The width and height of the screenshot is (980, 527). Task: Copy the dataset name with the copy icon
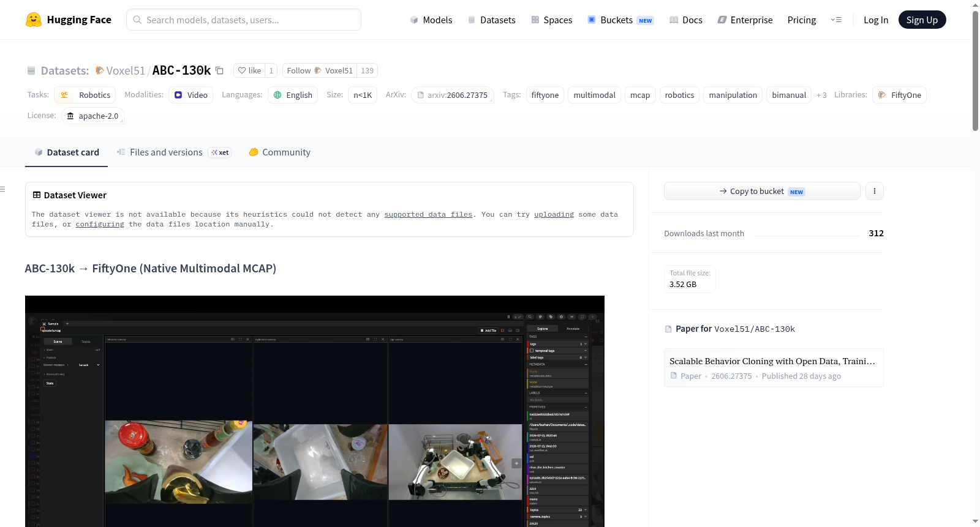[219, 70]
